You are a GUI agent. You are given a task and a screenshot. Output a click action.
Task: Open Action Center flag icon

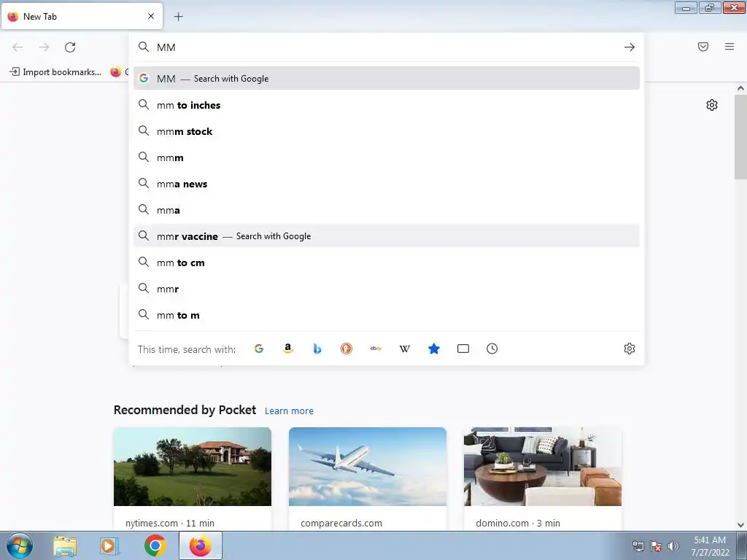[656, 546]
